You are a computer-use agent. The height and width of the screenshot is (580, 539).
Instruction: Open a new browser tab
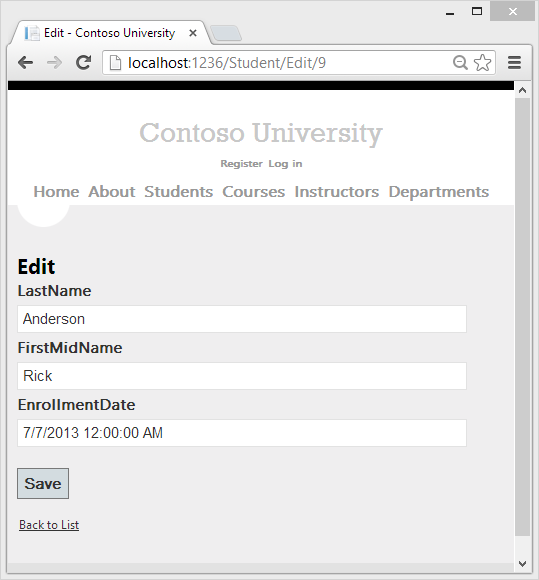226,33
